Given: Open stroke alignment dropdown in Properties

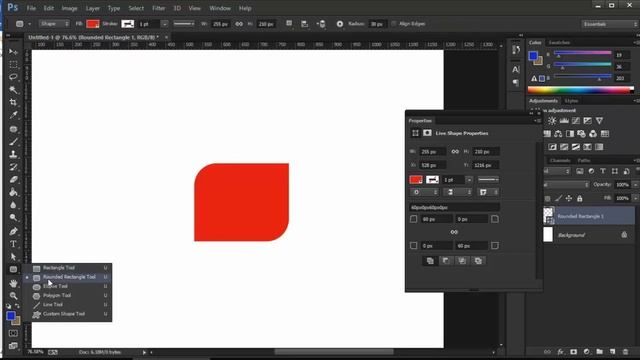Looking at the screenshot, I should [424, 192].
